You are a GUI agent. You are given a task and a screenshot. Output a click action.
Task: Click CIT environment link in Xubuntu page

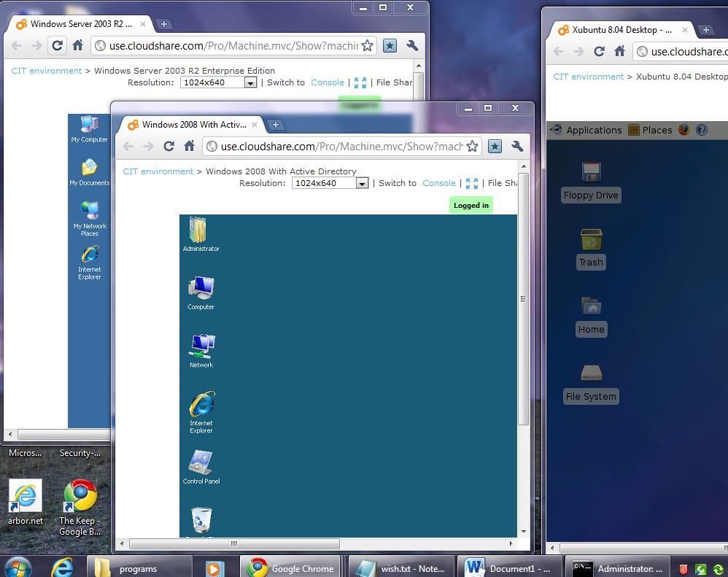(588, 77)
